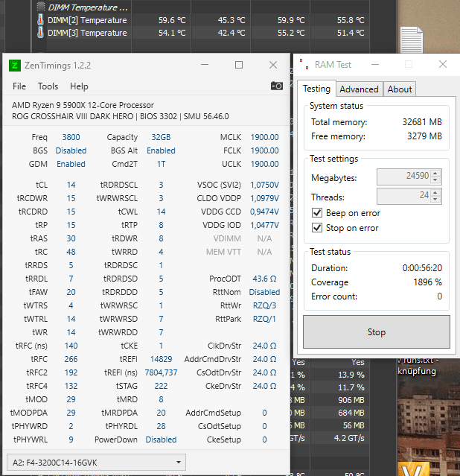The image size is (460, 476).
Task: Click the Freq value 3800
Action: point(71,137)
